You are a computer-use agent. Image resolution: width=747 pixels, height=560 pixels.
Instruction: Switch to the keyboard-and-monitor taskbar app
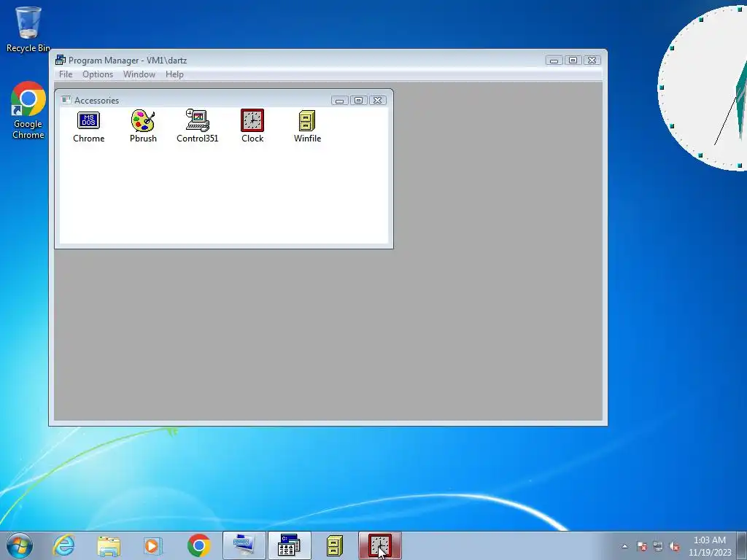[x=244, y=545]
